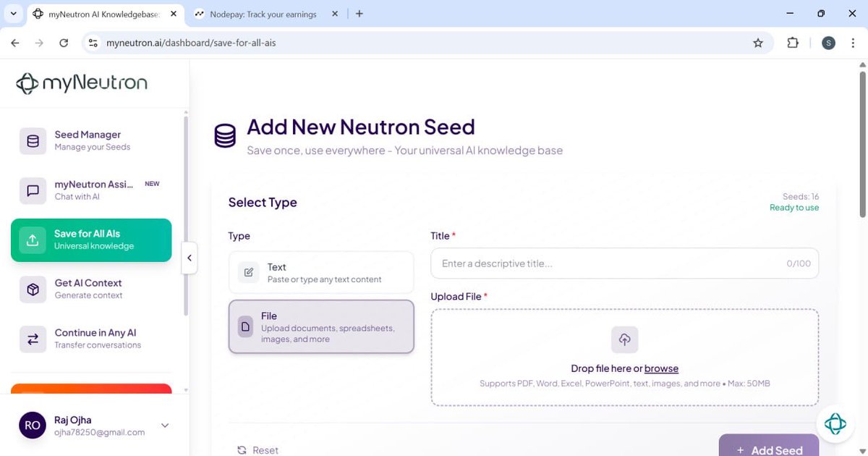
Task: Click the cube icon for Get AI Context
Action: pyautogui.click(x=33, y=290)
